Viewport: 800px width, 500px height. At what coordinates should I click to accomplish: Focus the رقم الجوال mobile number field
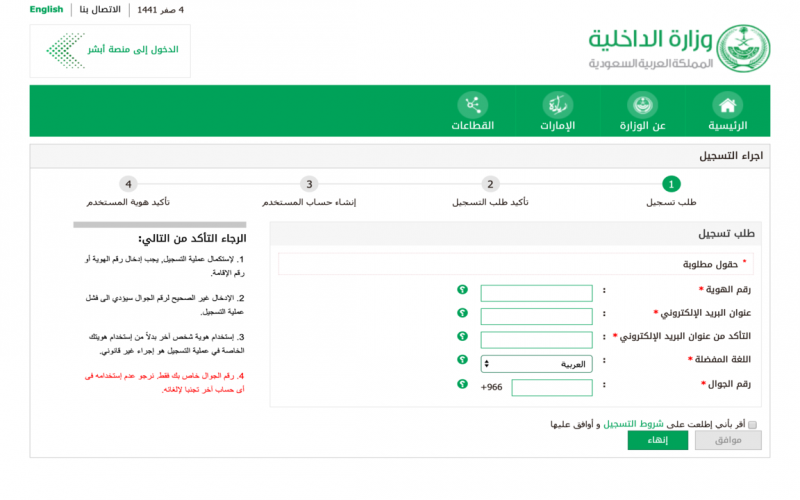[552, 388]
